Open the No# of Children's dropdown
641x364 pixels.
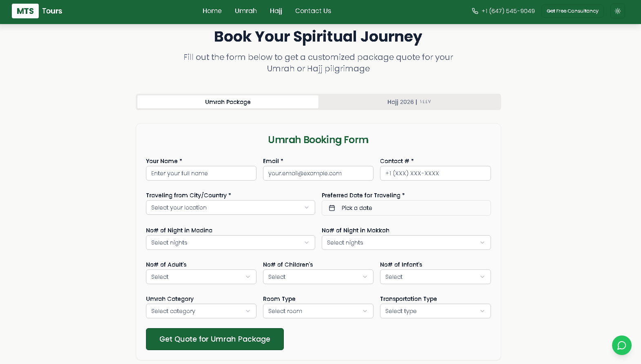click(x=318, y=277)
